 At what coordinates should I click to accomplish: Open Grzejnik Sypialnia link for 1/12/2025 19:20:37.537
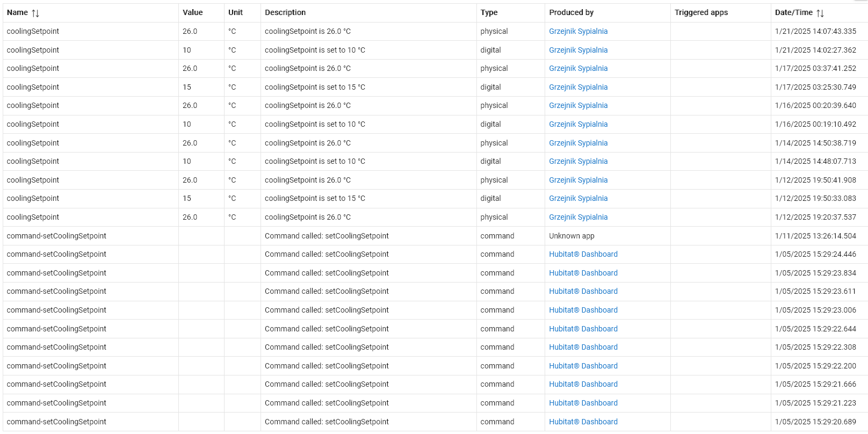coord(578,217)
